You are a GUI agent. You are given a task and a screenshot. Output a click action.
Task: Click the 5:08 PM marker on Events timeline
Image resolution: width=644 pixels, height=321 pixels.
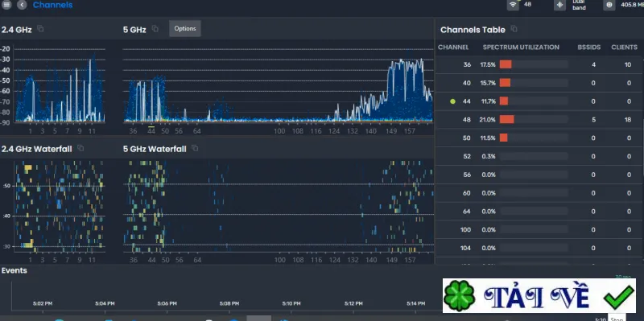tap(229, 304)
